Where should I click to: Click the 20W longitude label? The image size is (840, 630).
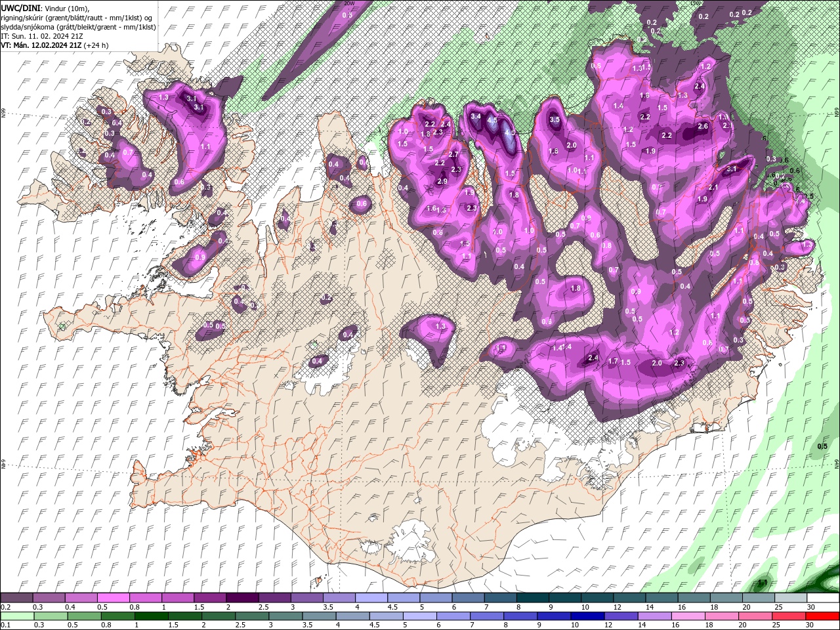(349, 3)
